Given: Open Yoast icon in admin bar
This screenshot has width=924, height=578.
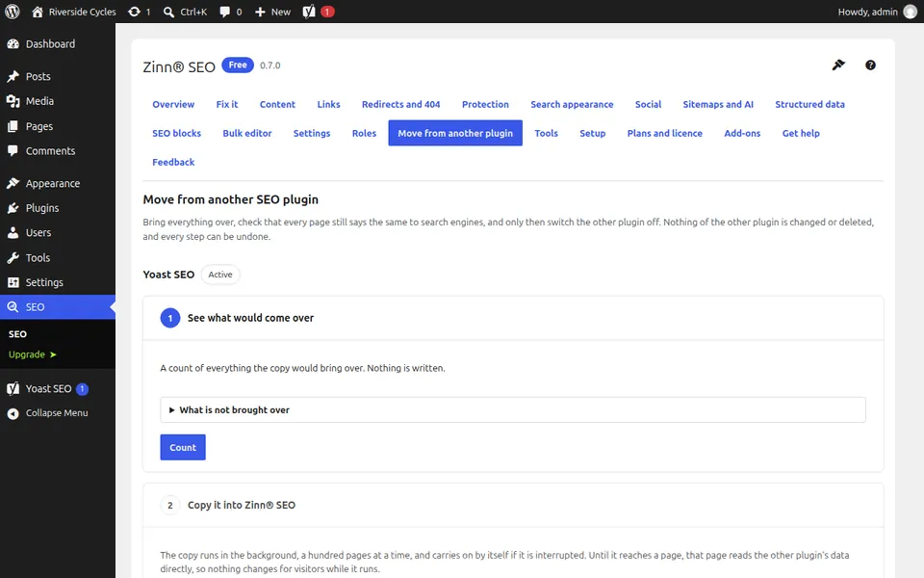Looking at the screenshot, I should coord(319,12).
